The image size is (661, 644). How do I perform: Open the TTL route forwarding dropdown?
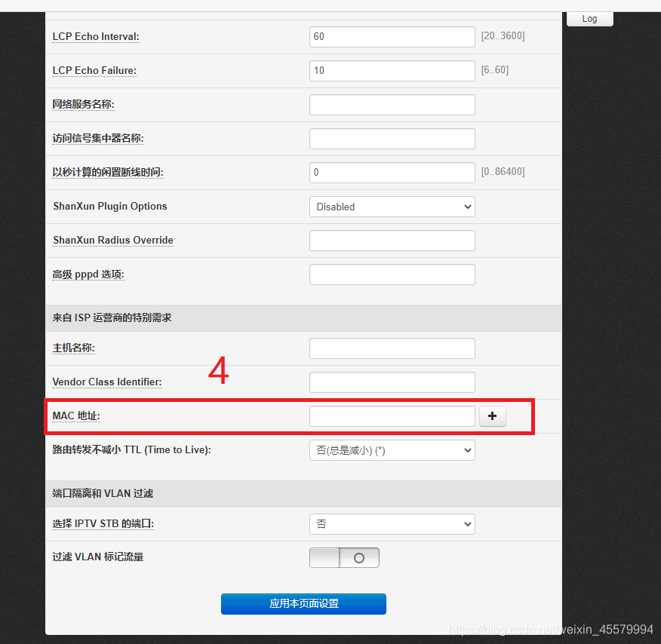point(392,450)
